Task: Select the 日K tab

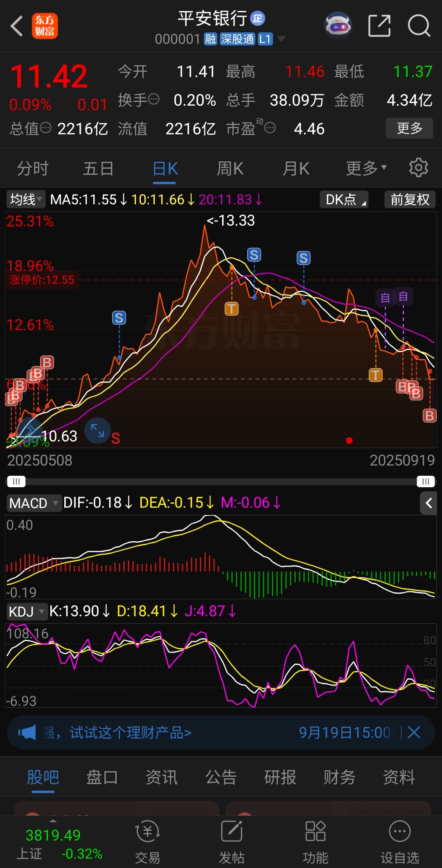Action: 165,168
